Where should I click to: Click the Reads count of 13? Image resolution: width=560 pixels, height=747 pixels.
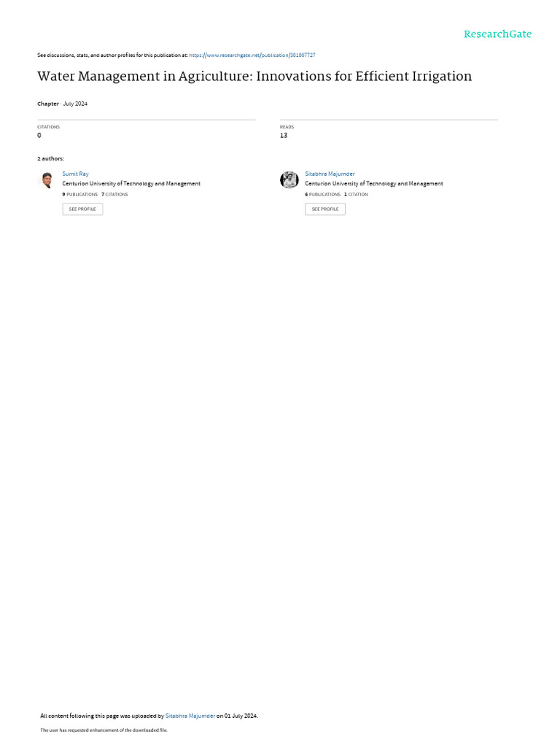(284, 135)
